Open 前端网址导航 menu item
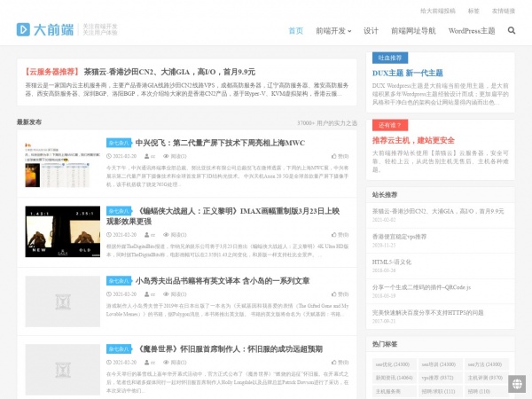This screenshot has width=532, height=399. (413, 31)
